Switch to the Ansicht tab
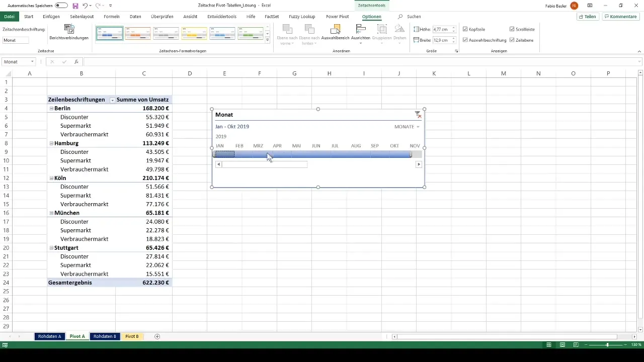Screen dimensions: 644x362 click(x=190, y=17)
